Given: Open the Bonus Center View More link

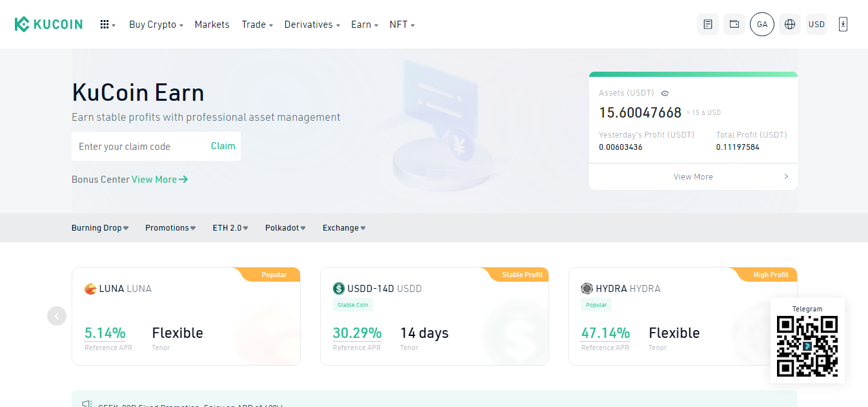Looking at the screenshot, I should (159, 179).
